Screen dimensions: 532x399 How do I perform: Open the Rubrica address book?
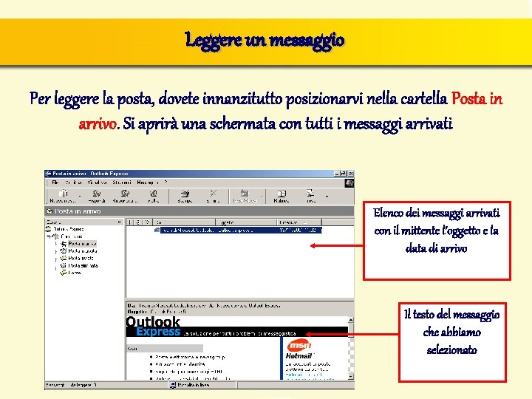282,196
